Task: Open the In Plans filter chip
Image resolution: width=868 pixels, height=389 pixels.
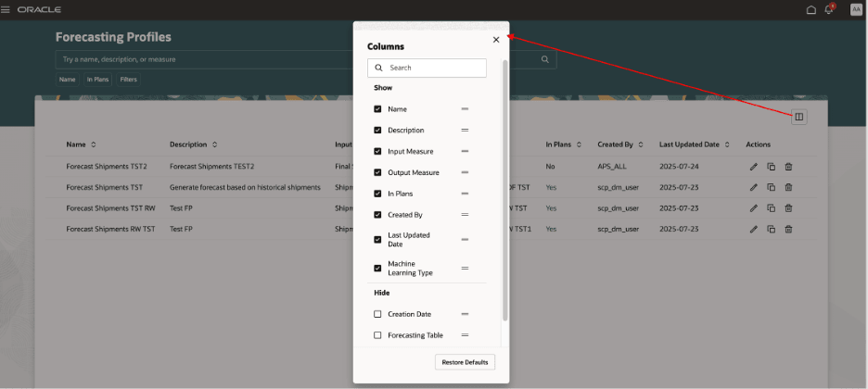Action: [x=98, y=80]
